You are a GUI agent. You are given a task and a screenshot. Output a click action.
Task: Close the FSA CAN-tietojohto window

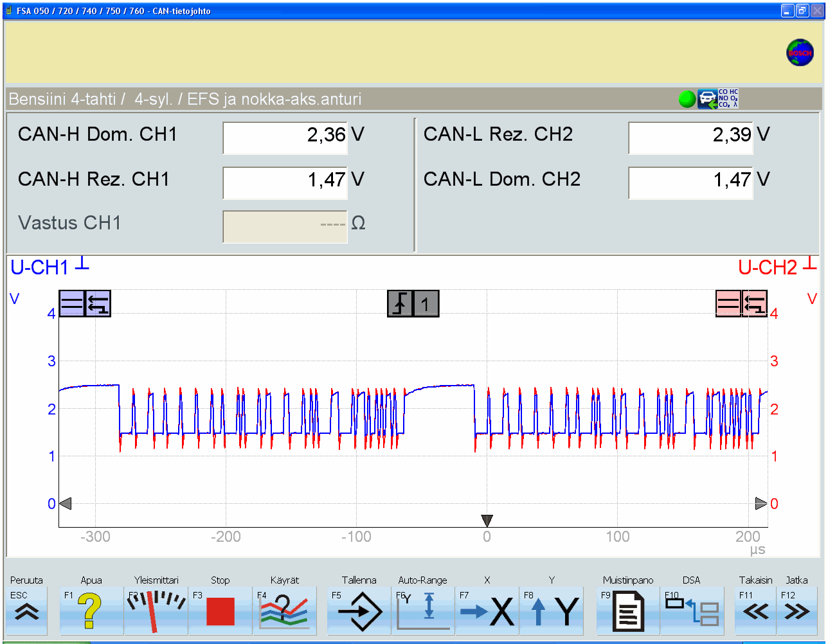(817, 10)
